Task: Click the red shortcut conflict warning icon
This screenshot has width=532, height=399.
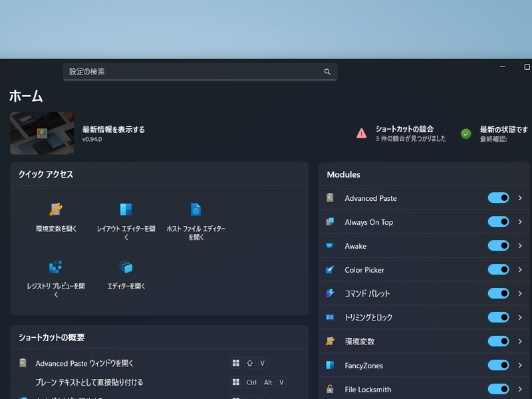Action: (361, 133)
